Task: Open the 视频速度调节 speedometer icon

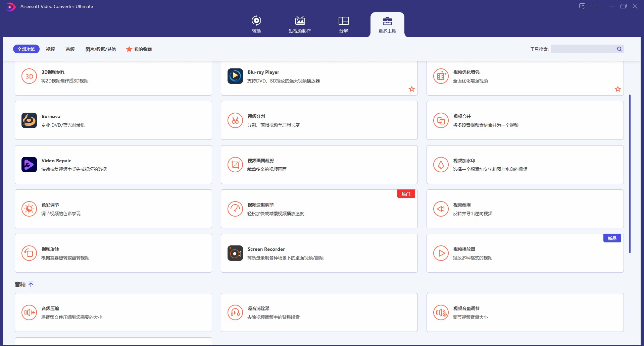Action: pyautogui.click(x=235, y=209)
